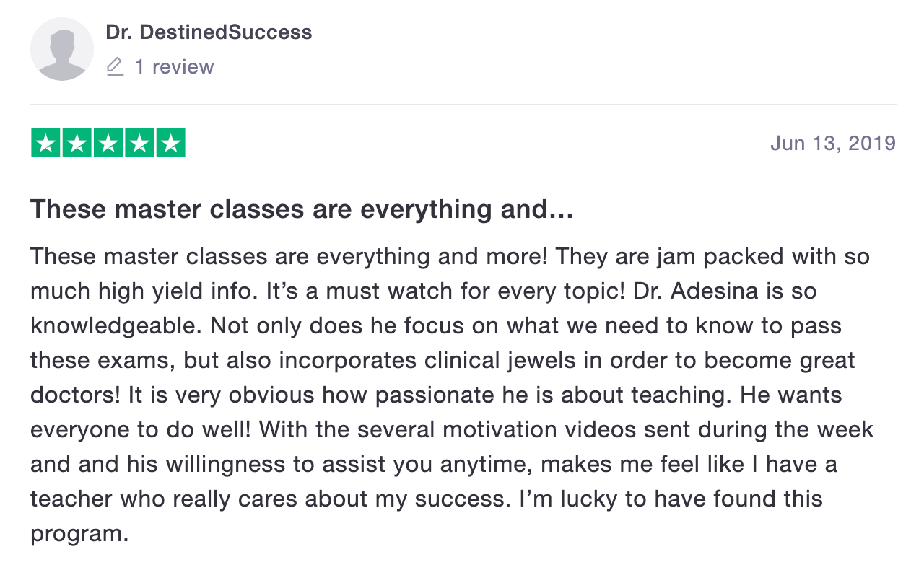Click the pencil icon beside 1 review
This screenshot has width=924, height=570.
pyautogui.click(x=115, y=66)
